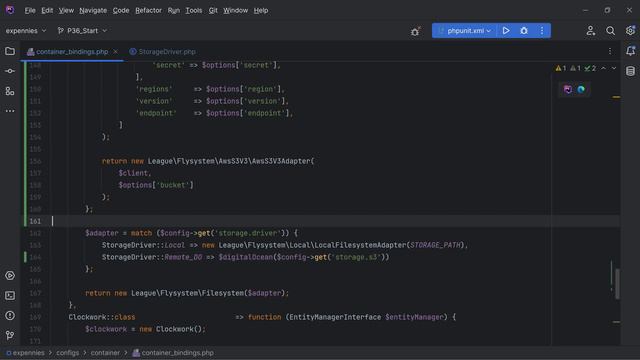Click the 'endpoint' array key
Viewport: 640px width, 360px height.
tap(156, 113)
